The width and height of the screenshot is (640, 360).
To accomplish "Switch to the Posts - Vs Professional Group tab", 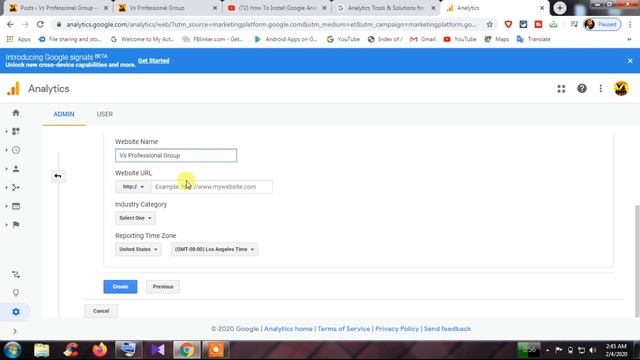I will pyautogui.click(x=59, y=8).
